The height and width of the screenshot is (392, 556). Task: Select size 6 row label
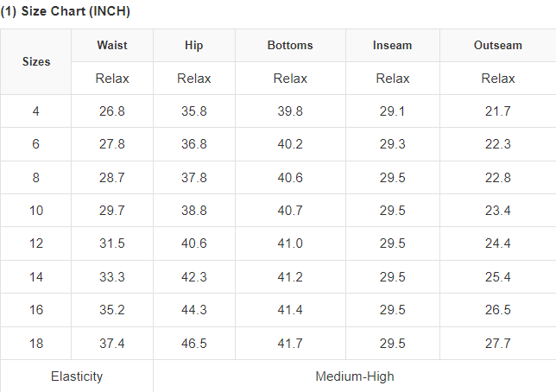[36, 144]
